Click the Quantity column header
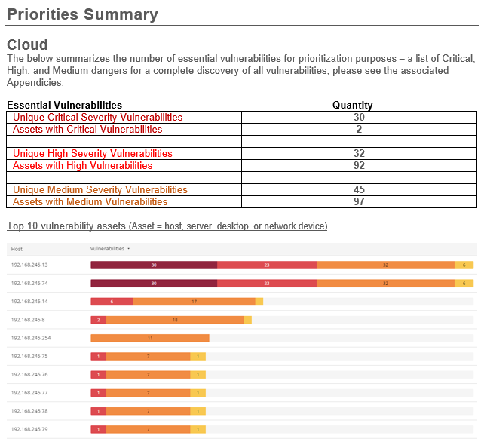The width and height of the screenshot is (484, 448). [352, 106]
